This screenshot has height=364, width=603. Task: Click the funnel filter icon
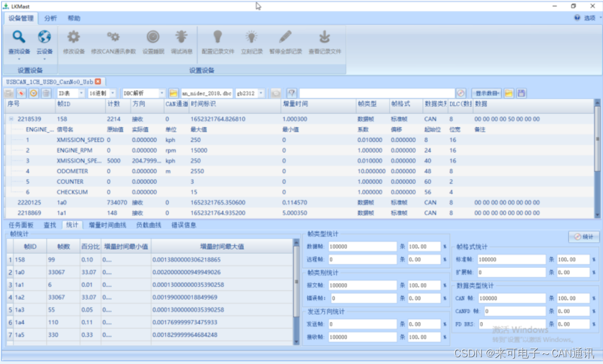click(292, 93)
